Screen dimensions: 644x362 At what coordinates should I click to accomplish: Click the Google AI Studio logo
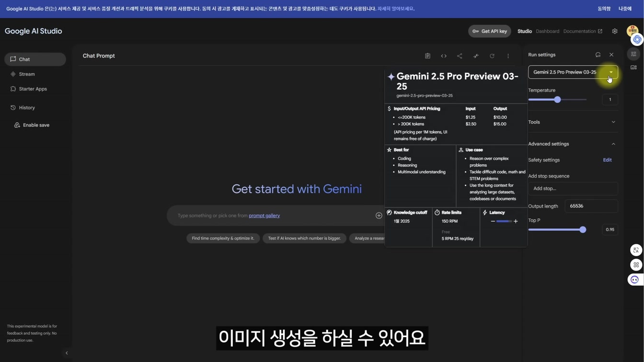click(x=33, y=31)
